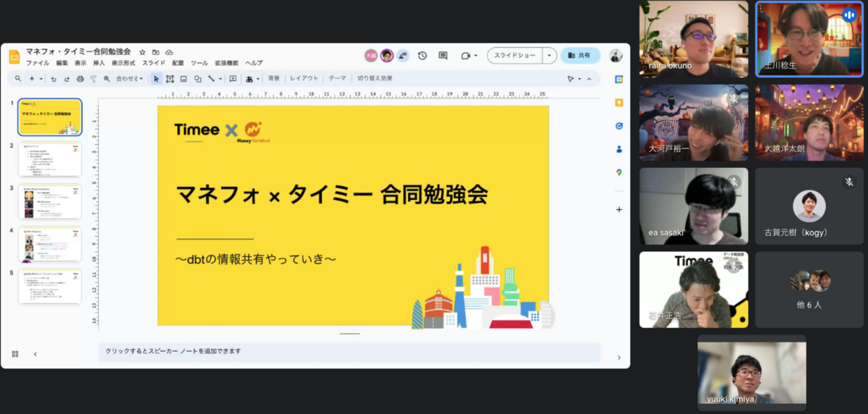Open the Google account profile picture
868x414 pixels.
616,56
